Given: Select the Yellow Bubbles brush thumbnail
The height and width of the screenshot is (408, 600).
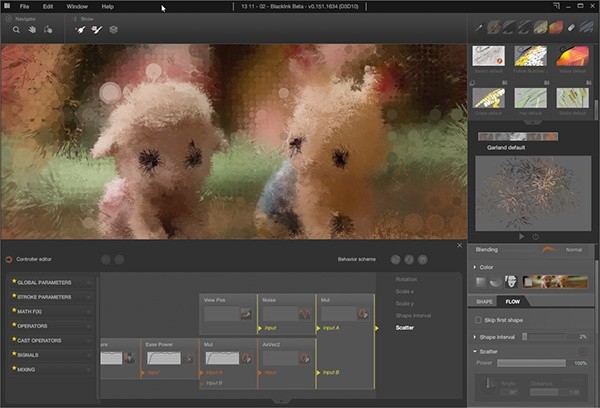Looking at the screenshot, I should pos(530,56).
